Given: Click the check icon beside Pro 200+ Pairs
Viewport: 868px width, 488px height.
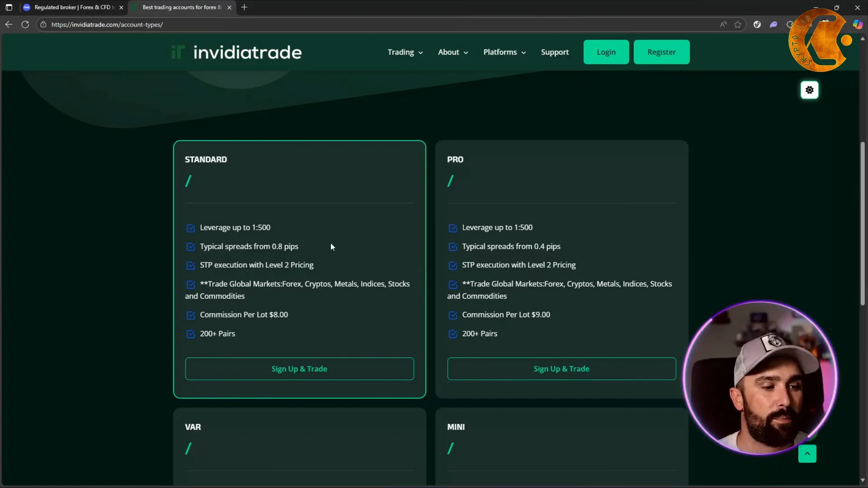Looking at the screenshot, I should 453,334.
